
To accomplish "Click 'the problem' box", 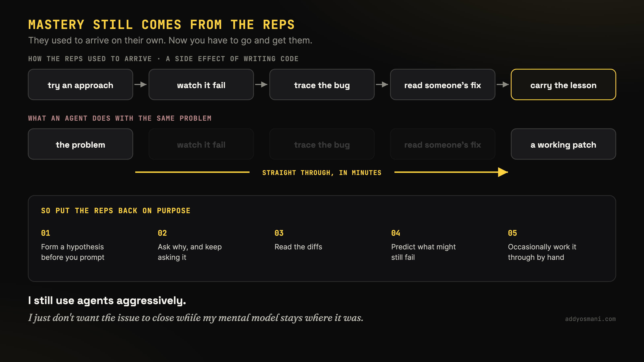I will tap(80, 144).
